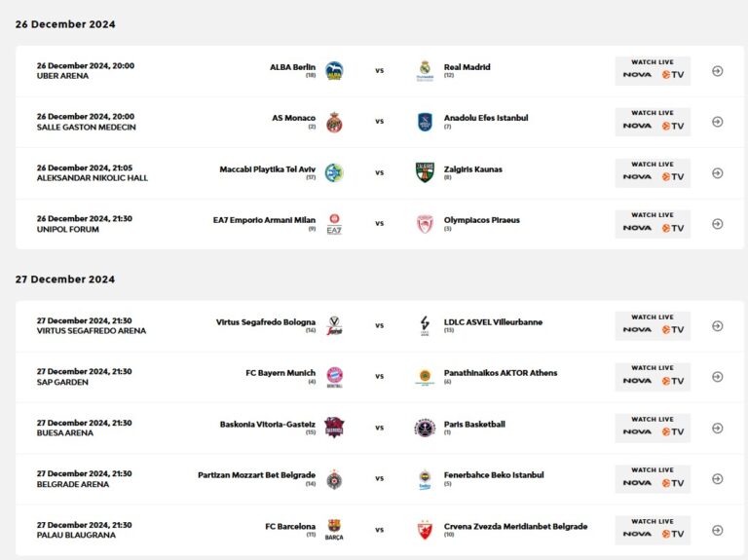This screenshot has height=560, width=748.
Task: Open arrow for Maccabi vs Zalgiris game
Action: (718, 173)
